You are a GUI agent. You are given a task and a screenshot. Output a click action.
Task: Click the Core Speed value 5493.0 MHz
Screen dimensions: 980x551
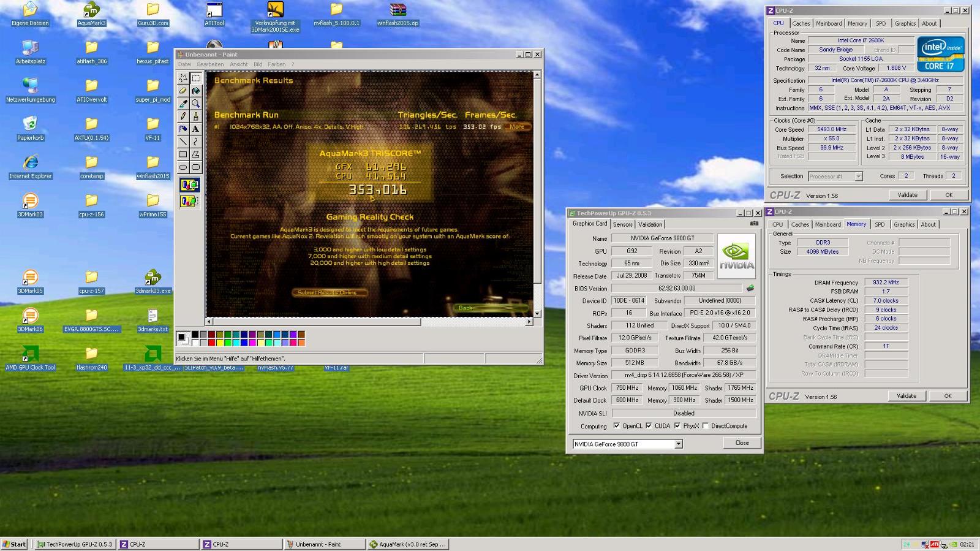click(x=831, y=129)
